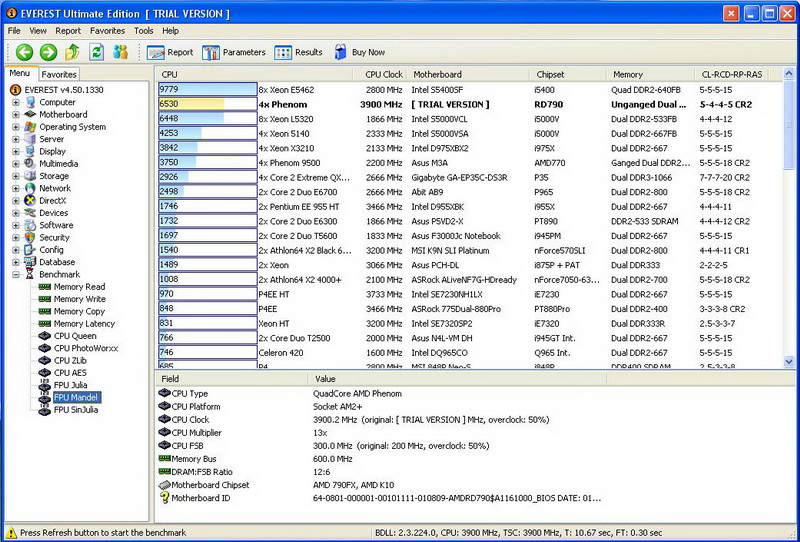Select the Software icon in the tree
This screenshot has width=800, height=542.
tap(30, 225)
